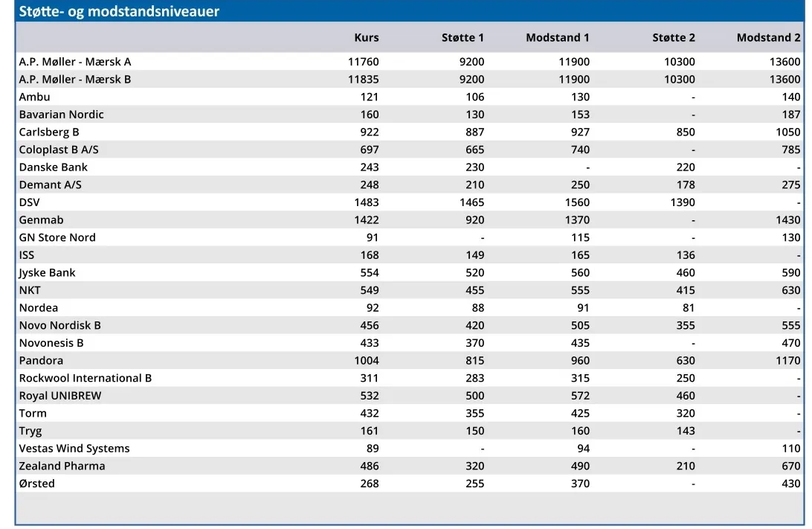This screenshot has width=812, height=529.
Task: Select the table title Støtte- og modstandsniveauer
Action: pyautogui.click(x=119, y=12)
